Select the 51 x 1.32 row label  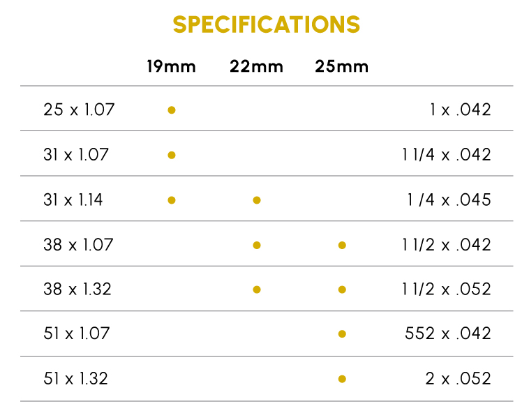click(x=75, y=379)
